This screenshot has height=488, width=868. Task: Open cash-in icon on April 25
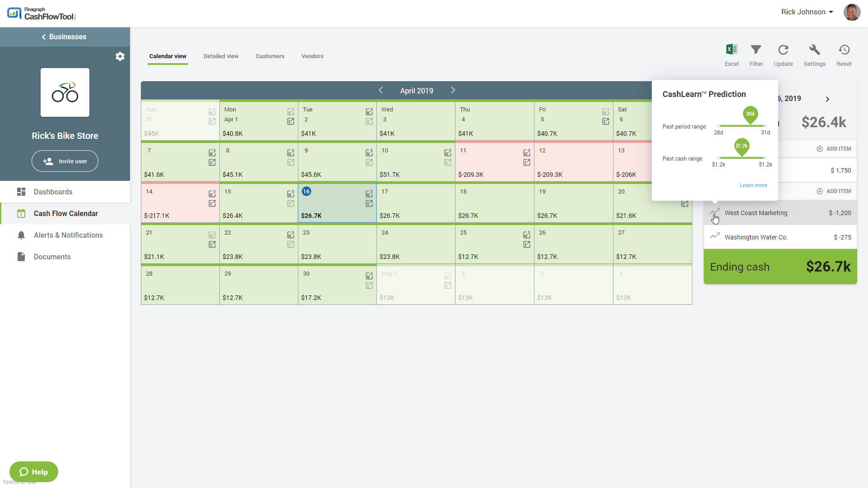pos(527,235)
